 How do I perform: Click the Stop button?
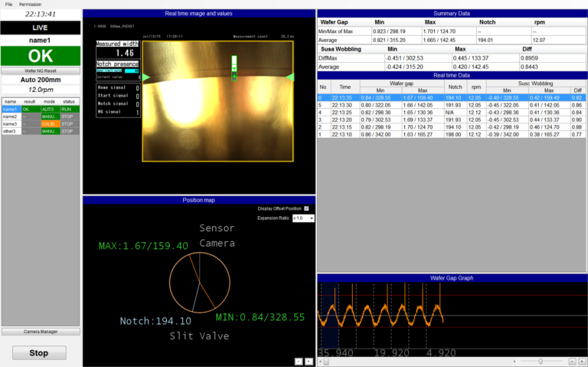39,353
